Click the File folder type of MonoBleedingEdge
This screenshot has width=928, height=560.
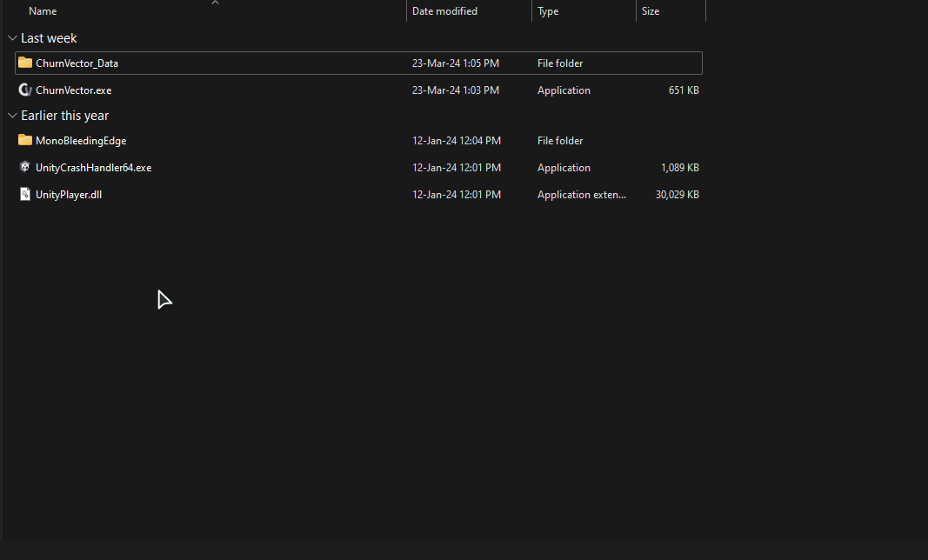tap(560, 141)
